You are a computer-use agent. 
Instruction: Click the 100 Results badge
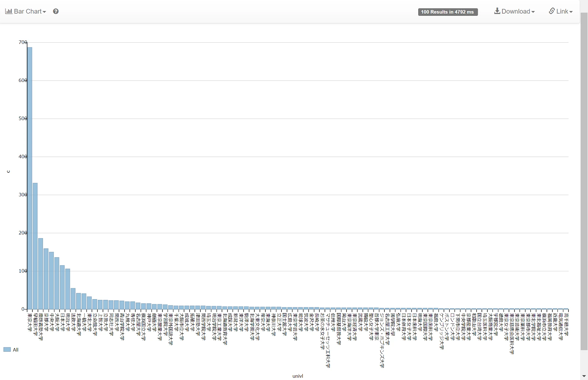click(448, 12)
